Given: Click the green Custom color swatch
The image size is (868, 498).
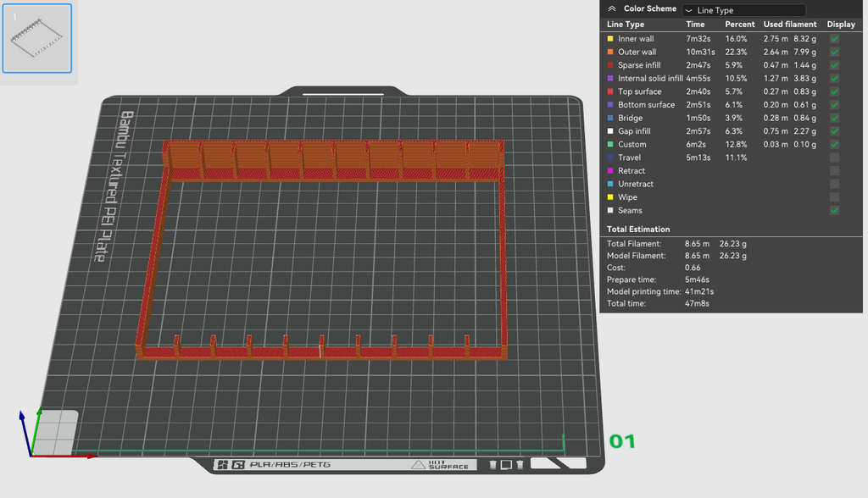Looking at the screenshot, I should click(610, 145).
